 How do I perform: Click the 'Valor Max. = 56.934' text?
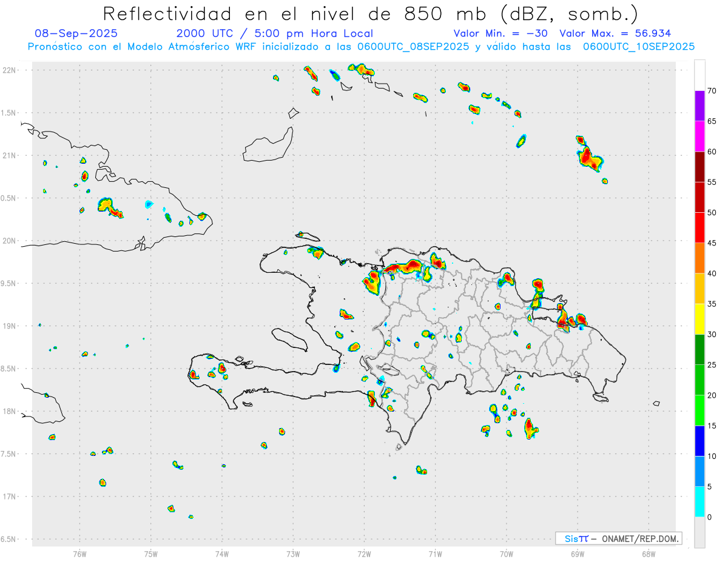[x=615, y=33]
